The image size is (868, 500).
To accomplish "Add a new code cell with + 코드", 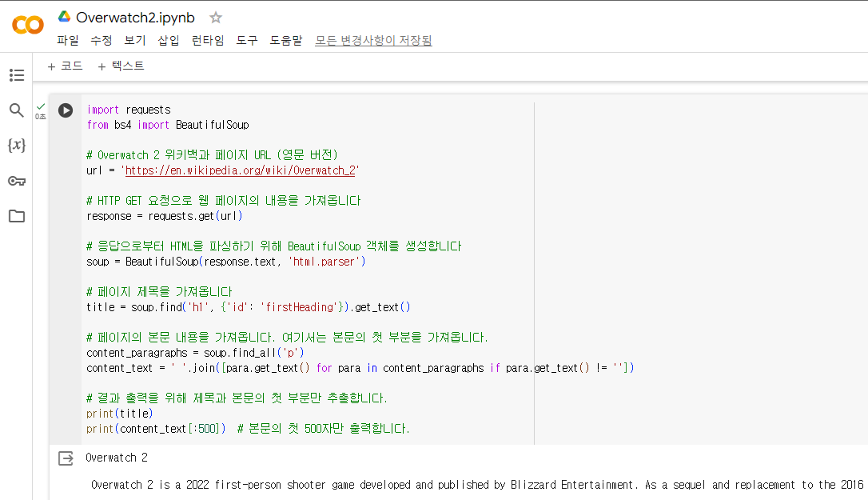I will (65, 66).
